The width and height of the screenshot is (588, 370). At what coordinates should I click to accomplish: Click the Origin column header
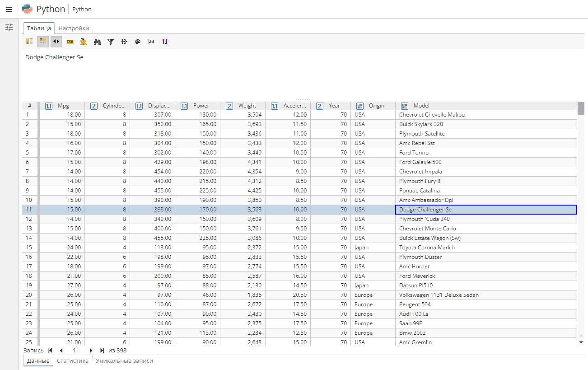click(x=373, y=106)
